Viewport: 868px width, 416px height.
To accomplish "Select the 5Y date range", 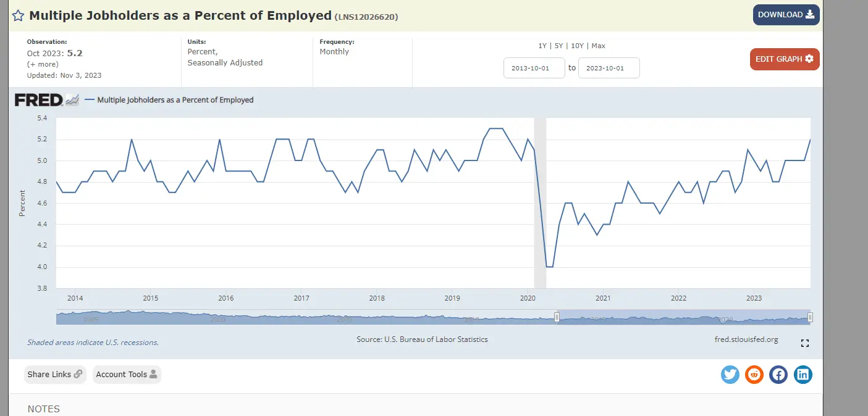I will coord(558,46).
